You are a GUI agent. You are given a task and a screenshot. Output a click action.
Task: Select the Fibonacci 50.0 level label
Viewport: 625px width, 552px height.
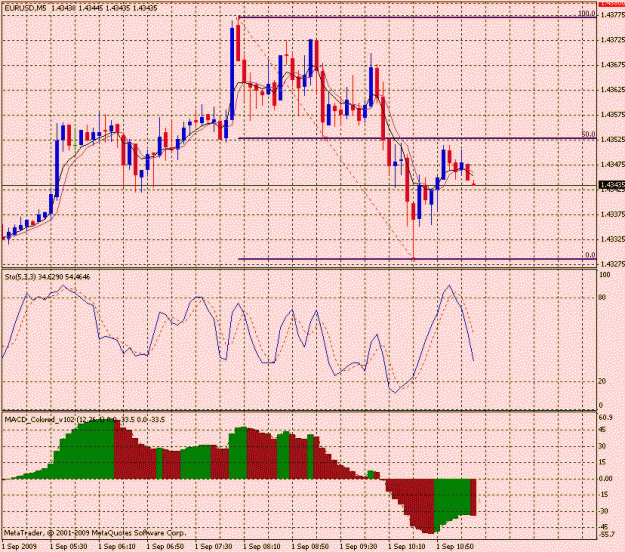point(588,134)
